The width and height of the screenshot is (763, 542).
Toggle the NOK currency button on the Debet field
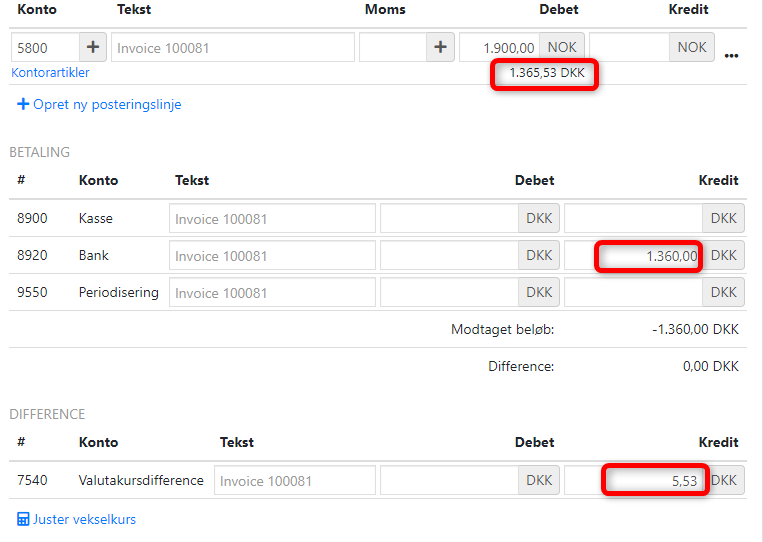(562, 47)
